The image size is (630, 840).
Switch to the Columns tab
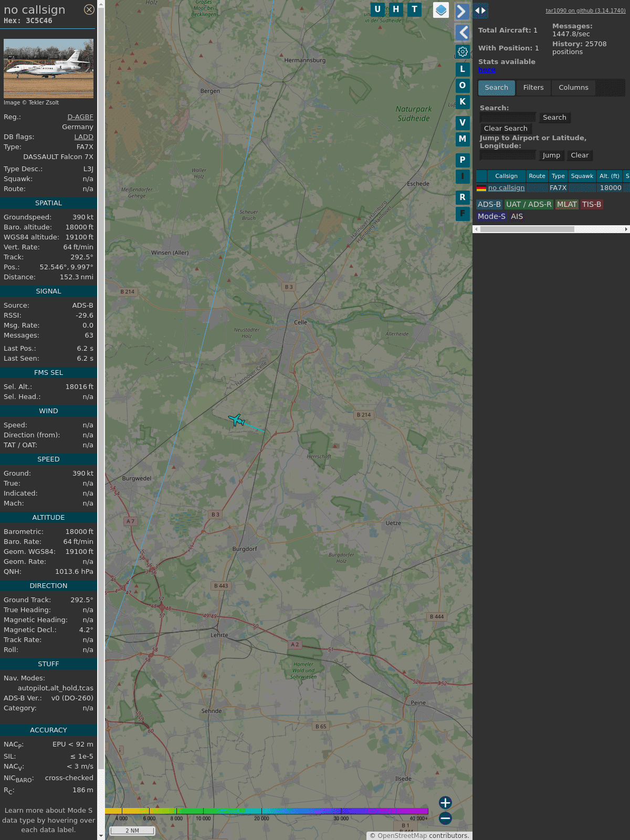coord(573,88)
